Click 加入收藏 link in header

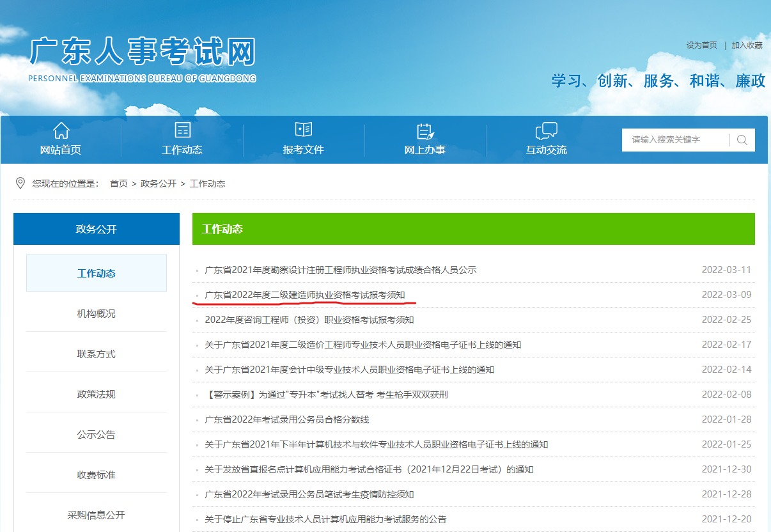(747, 45)
